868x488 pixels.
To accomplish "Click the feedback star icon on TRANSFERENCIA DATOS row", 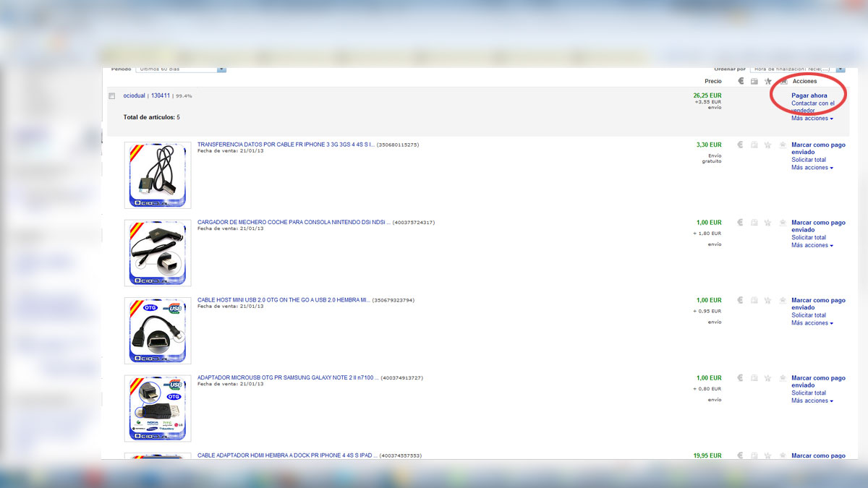I will tap(768, 145).
